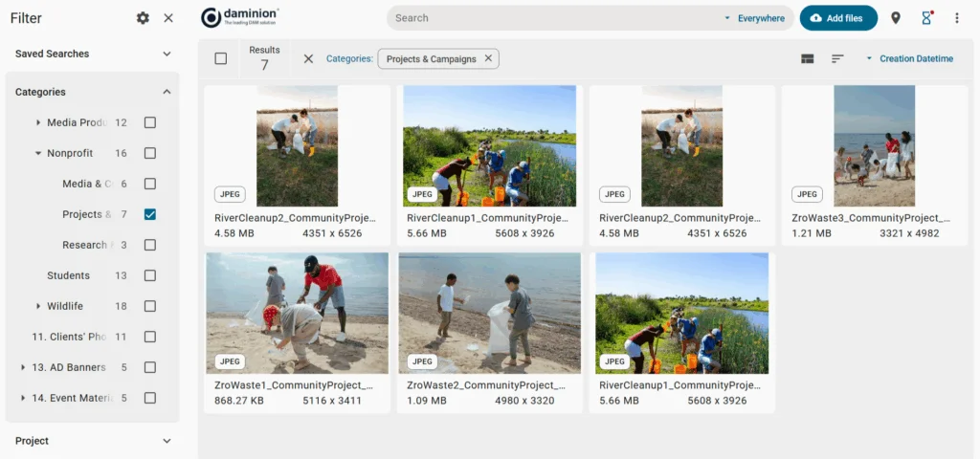Image resolution: width=980 pixels, height=459 pixels.
Task: Check the Media Production category checkbox
Action: tap(150, 123)
